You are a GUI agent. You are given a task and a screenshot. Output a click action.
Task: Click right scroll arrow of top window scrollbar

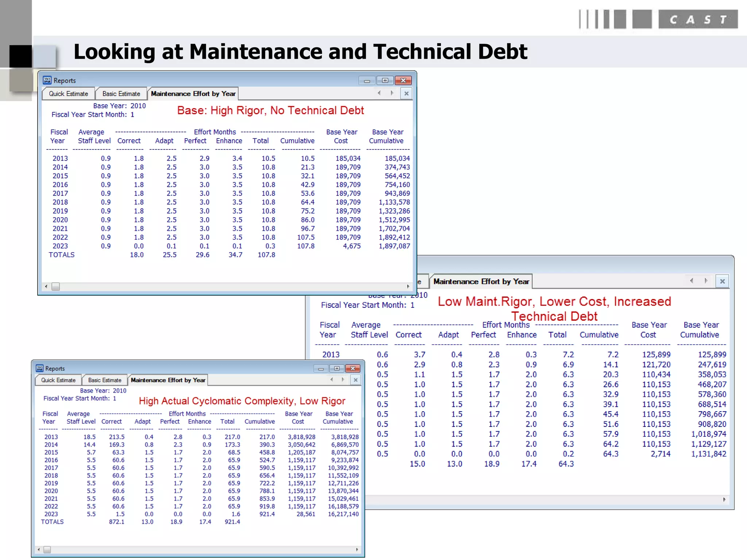tap(408, 287)
